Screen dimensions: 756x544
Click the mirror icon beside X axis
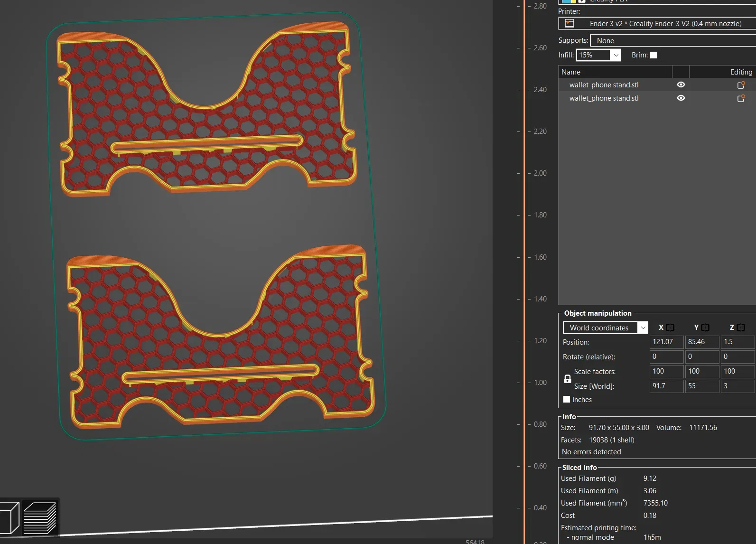[x=670, y=328]
